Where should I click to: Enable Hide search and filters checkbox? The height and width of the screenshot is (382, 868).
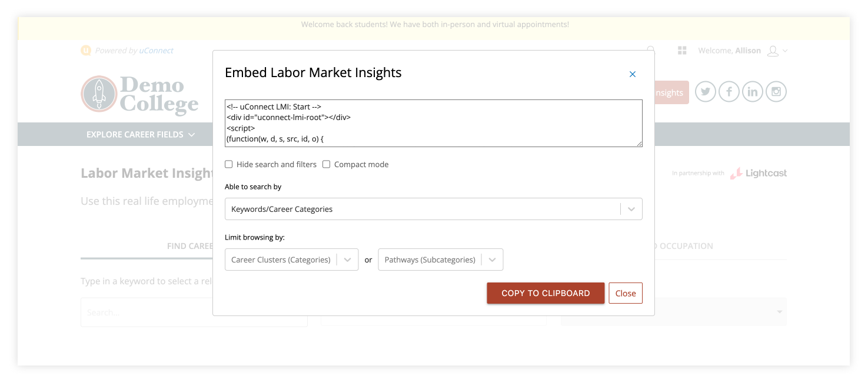(x=229, y=164)
